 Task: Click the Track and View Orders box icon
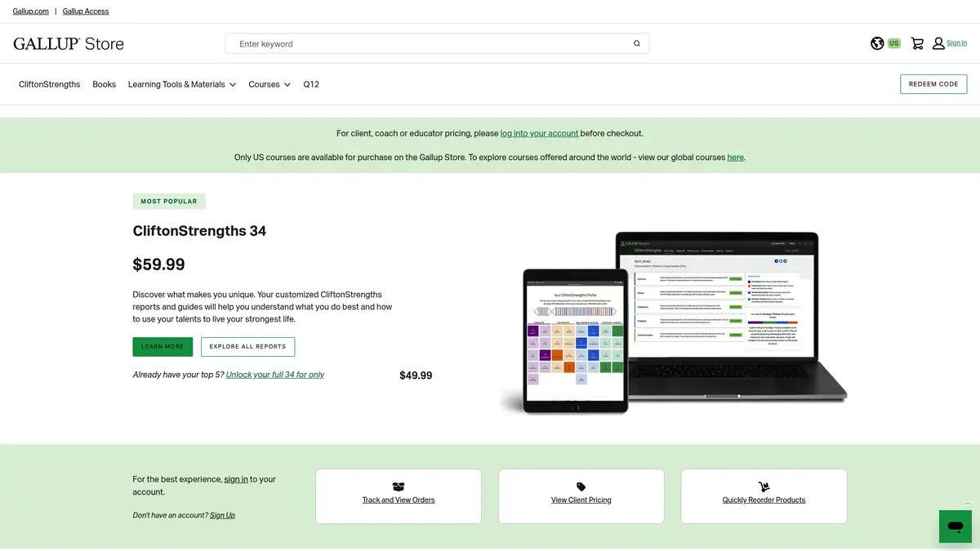[x=399, y=487]
